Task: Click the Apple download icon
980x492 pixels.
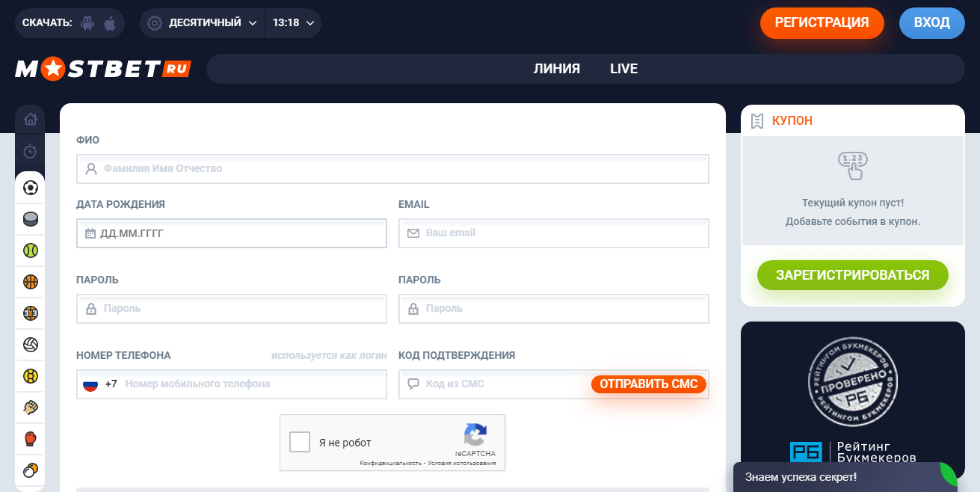Action: (110, 23)
